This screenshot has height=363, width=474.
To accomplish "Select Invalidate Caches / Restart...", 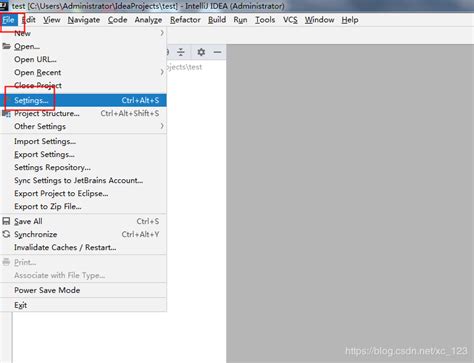I will tap(83, 247).
